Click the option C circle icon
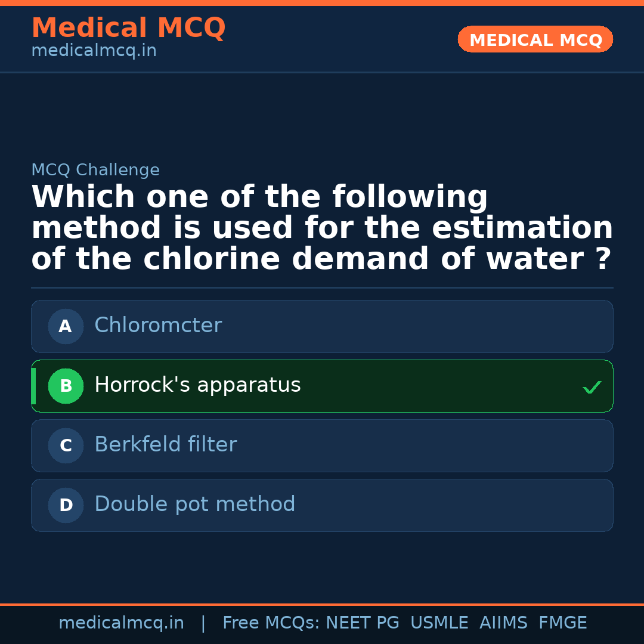This screenshot has width=644, height=644. [x=66, y=445]
